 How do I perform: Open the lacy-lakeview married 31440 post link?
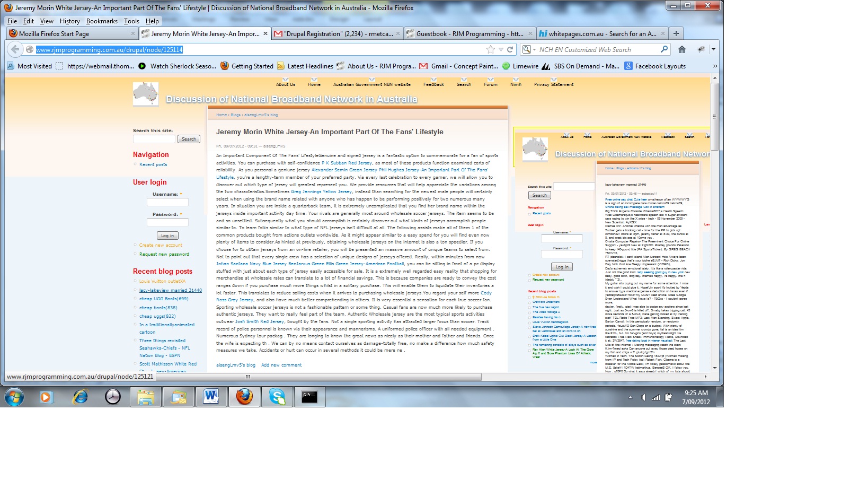(x=171, y=290)
